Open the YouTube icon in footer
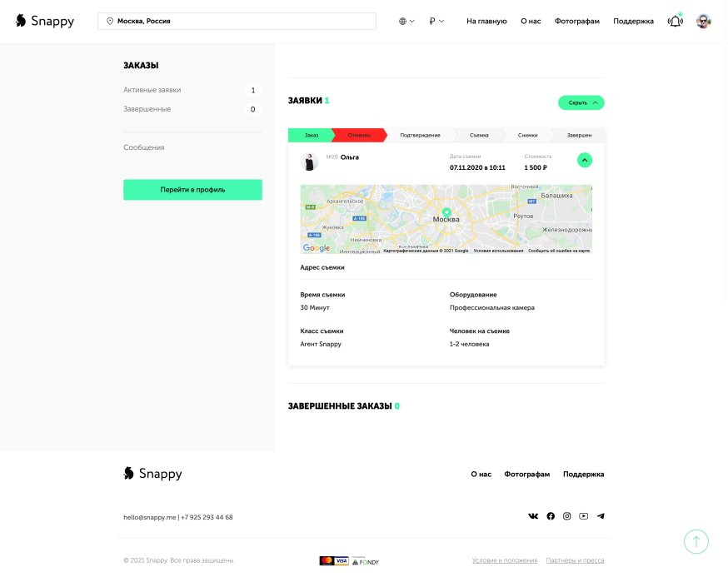728x582 pixels. pyautogui.click(x=584, y=516)
